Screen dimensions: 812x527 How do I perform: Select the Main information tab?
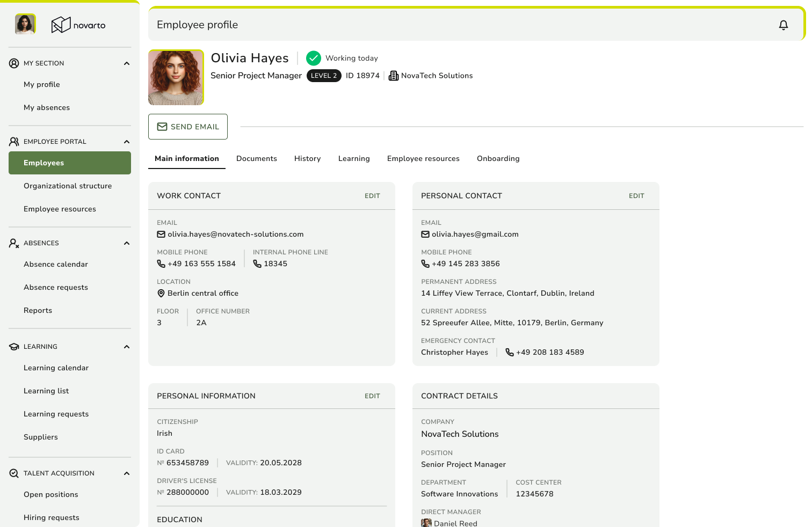(x=187, y=159)
